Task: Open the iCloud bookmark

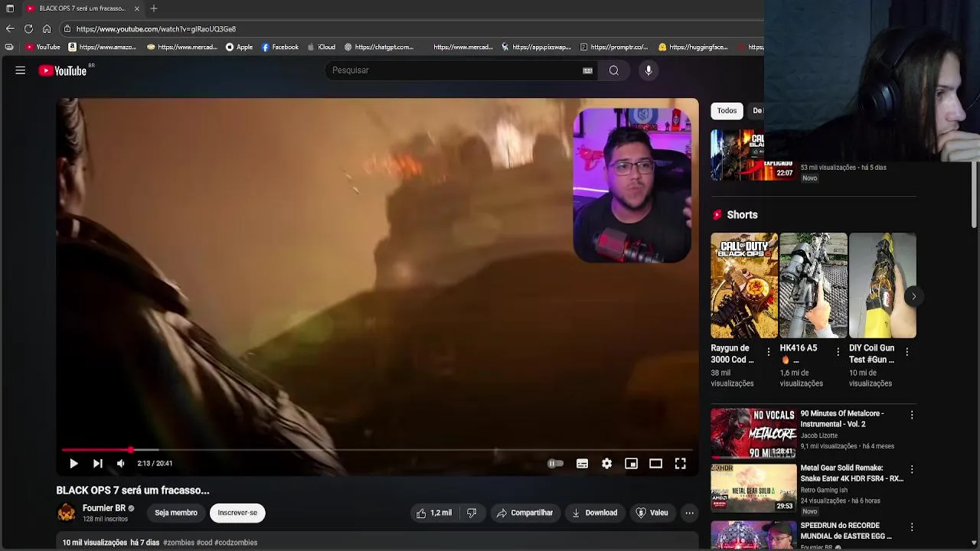Action: (x=321, y=47)
